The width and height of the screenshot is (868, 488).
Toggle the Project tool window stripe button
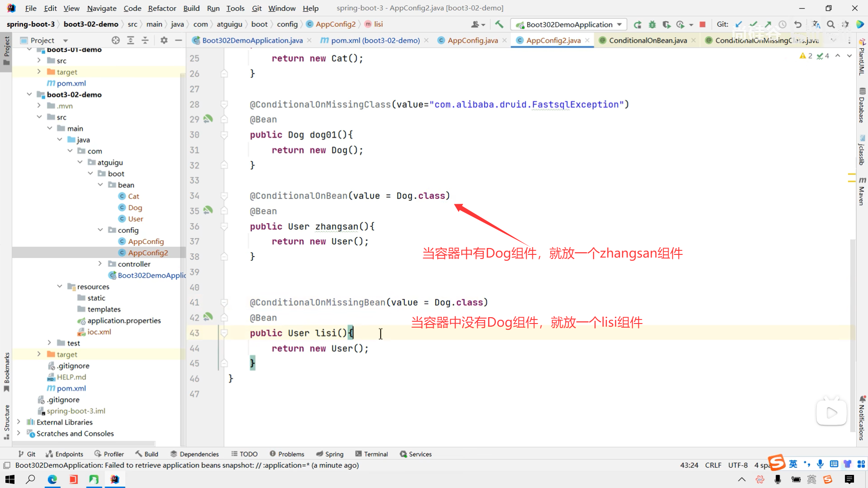tap(6, 50)
